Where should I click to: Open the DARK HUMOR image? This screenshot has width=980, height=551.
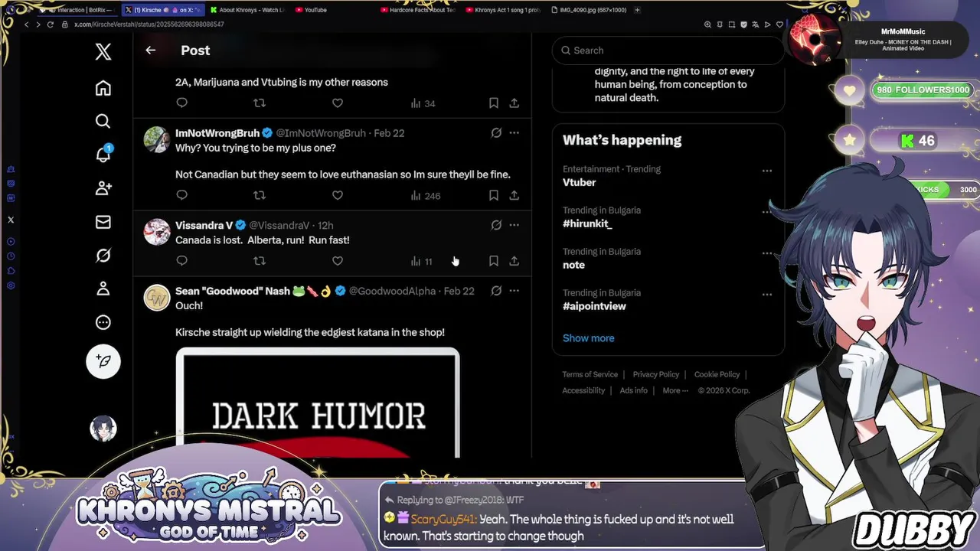pyautogui.click(x=318, y=403)
